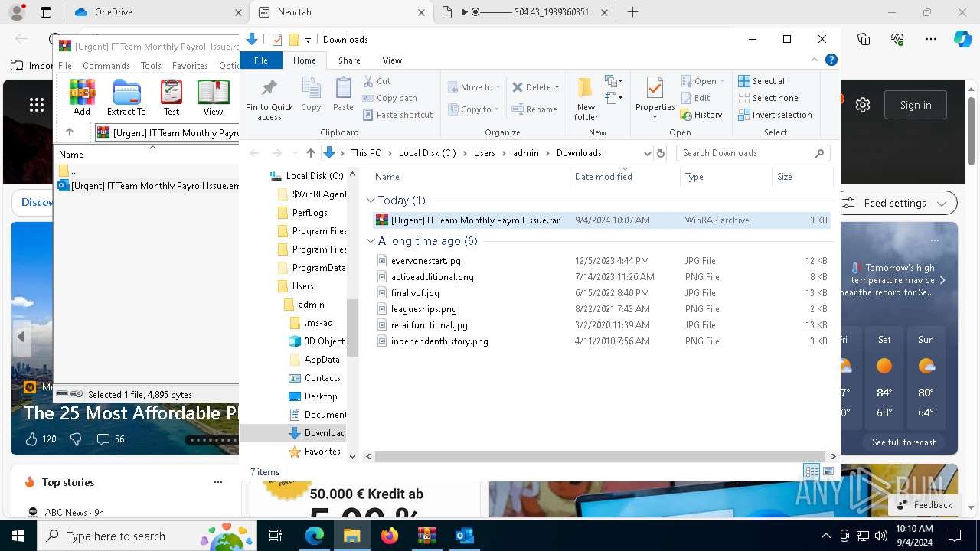Collapse the ribbon with the chevron
This screenshot has height=551, width=980.
tap(815, 60)
